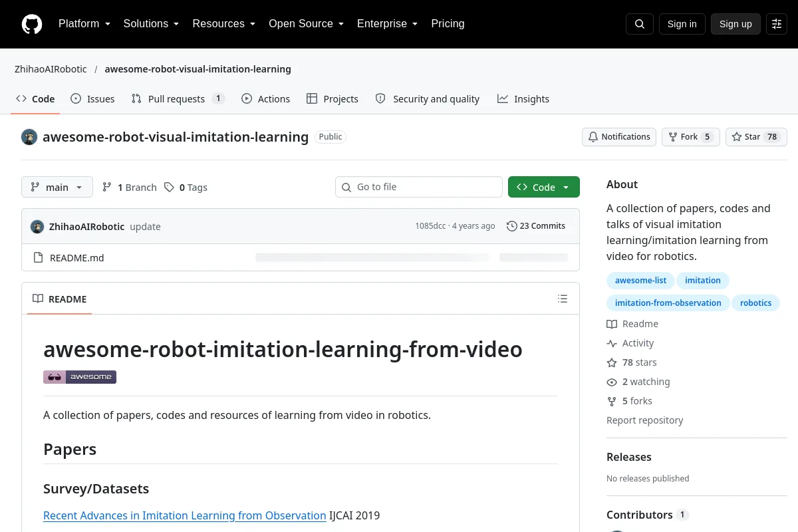The image size is (798, 532).
Task: Open the Releases heading link
Action: click(x=629, y=457)
